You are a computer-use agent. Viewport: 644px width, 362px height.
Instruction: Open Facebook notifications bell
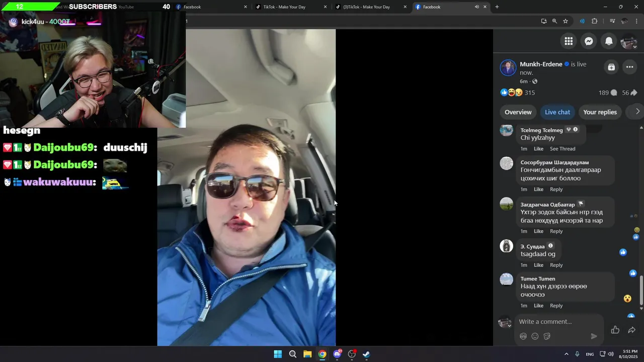(609, 42)
